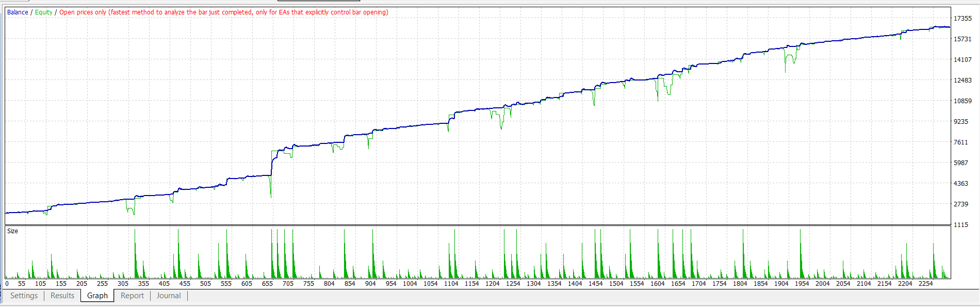Click trade number 1004 on horizontal axis
This screenshot has width=980, height=307.
click(410, 284)
